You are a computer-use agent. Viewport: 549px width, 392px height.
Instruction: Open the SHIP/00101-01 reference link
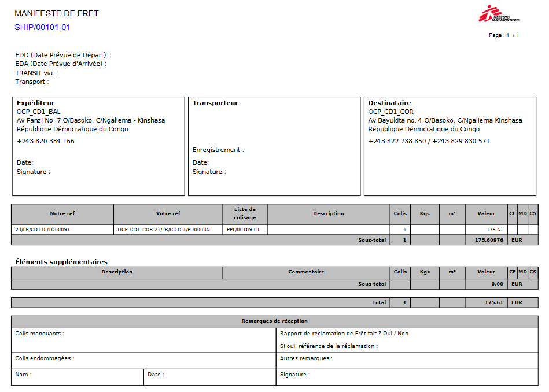click(42, 27)
